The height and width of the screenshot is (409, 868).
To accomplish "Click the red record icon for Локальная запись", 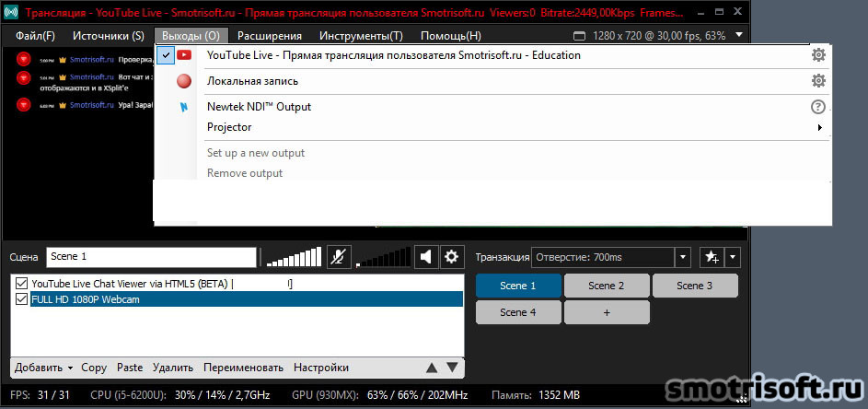I will click(x=184, y=81).
